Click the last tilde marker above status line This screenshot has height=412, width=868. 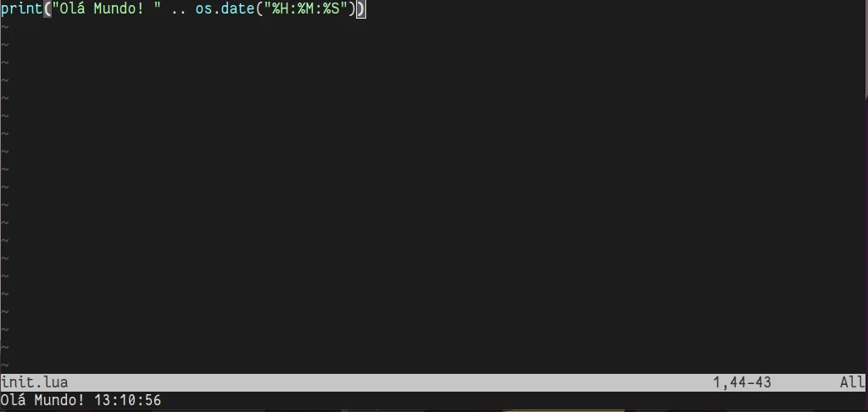coord(4,365)
